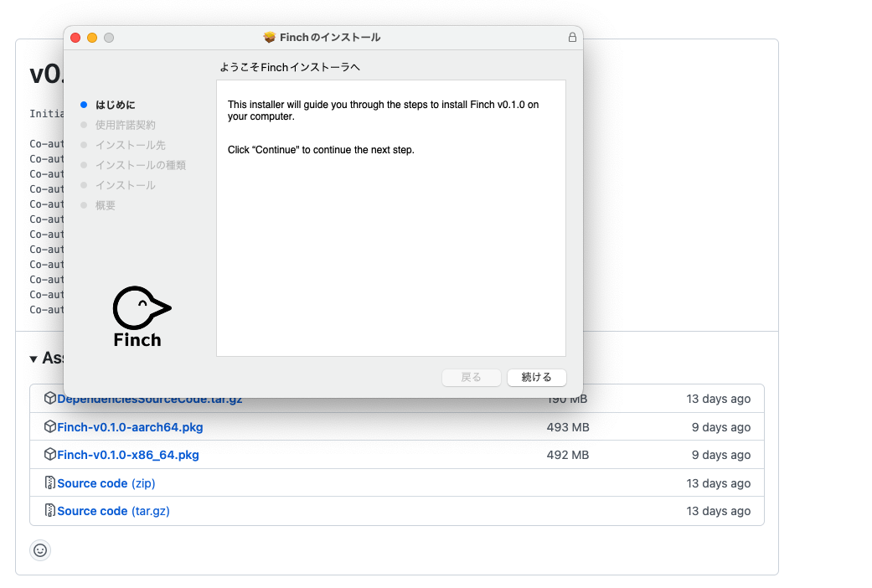Click zip file icon beside Source code (zip)

[50, 482]
